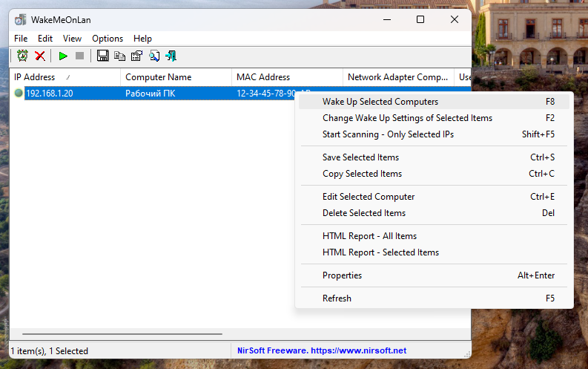
Task: Sort by the MAC Address column header
Action: tap(287, 77)
